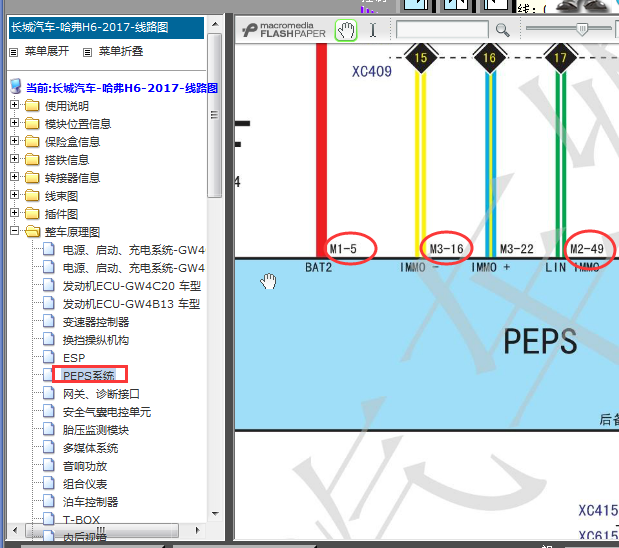The image size is (619, 548).
Task: Click the FlashPaper search text field
Action: click(x=442, y=30)
